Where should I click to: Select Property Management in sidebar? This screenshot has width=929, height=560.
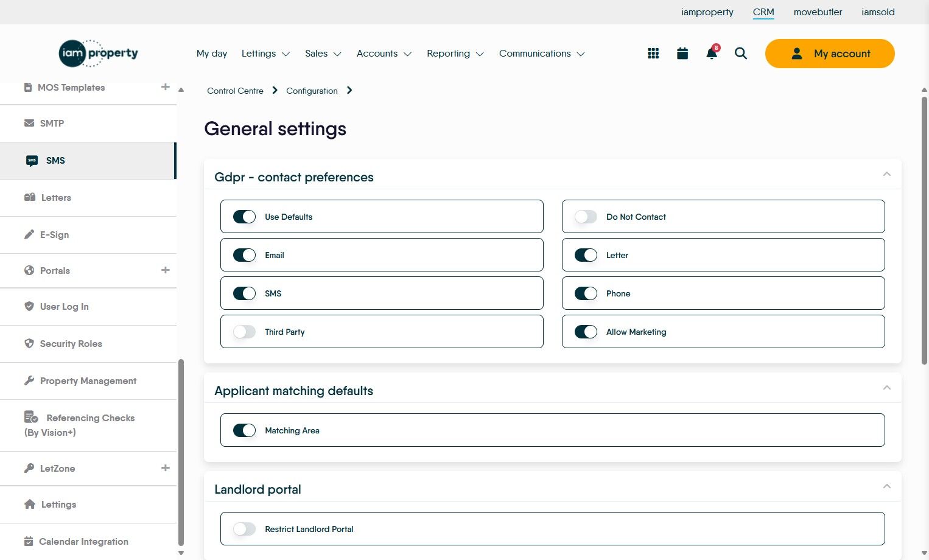click(x=88, y=381)
